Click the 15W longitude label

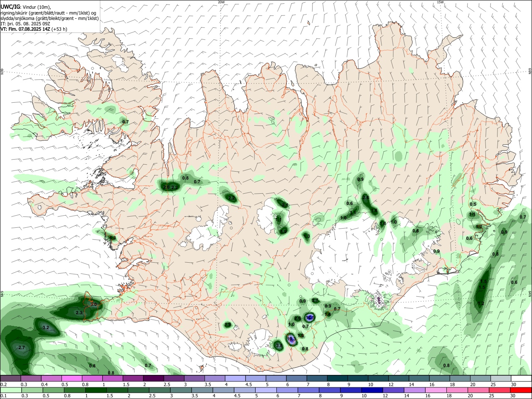point(440,2)
